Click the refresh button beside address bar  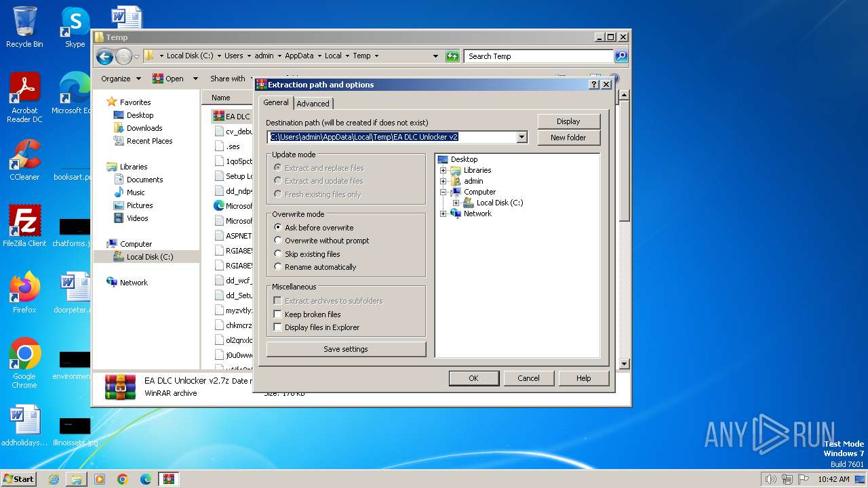coord(452,56)
